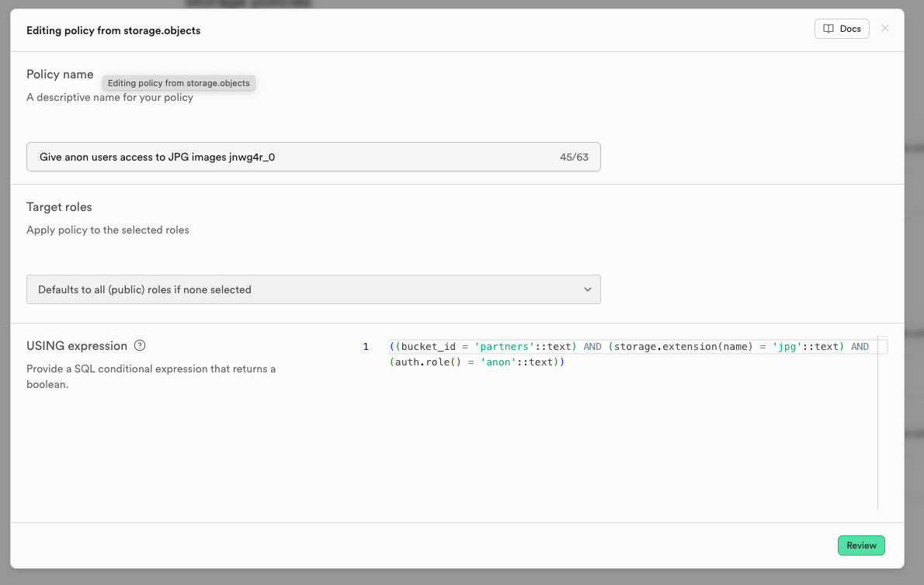Click the 45/63 character counter
This screenshot has height=585, width=924.
[574, 157]
